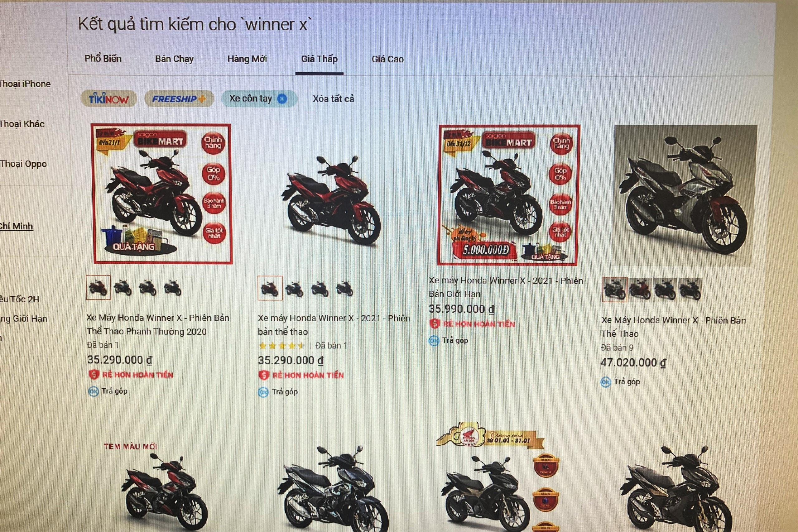Select red color swatch of first product

(98, 287)
